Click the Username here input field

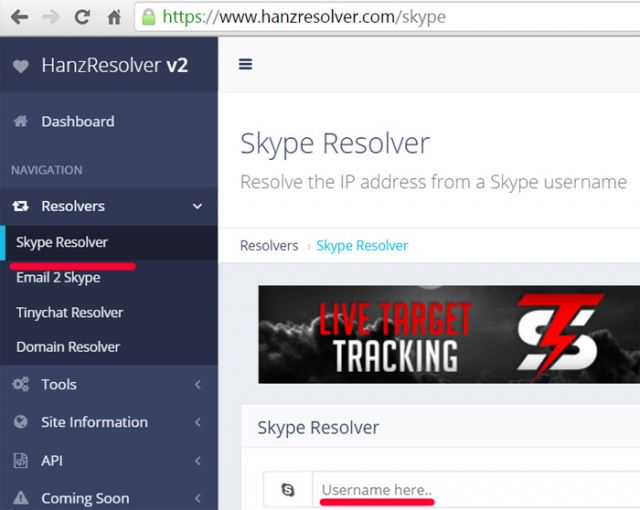pos(470,490)
